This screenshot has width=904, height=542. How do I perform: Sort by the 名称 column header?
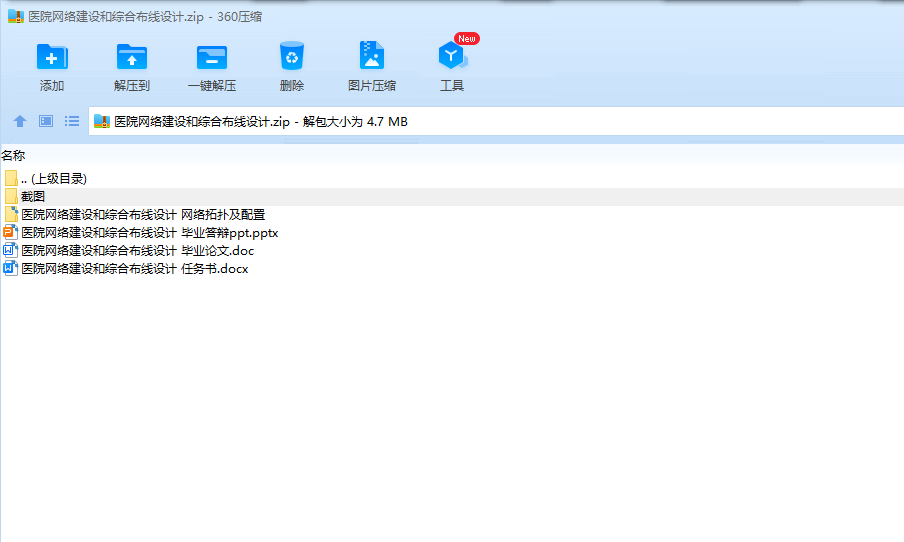pyautogui.click(x=13, y=156)
